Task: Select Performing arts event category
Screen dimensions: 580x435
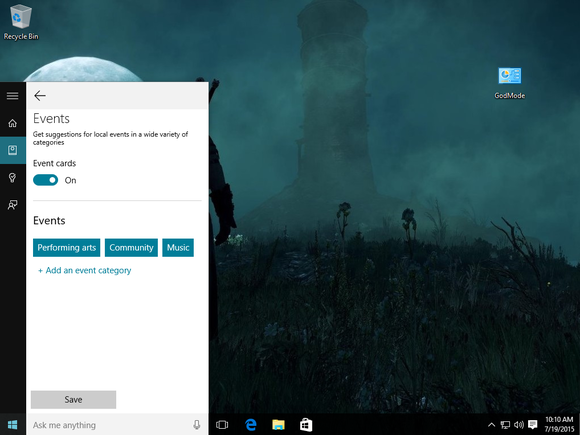Action: tap(67, 247)
